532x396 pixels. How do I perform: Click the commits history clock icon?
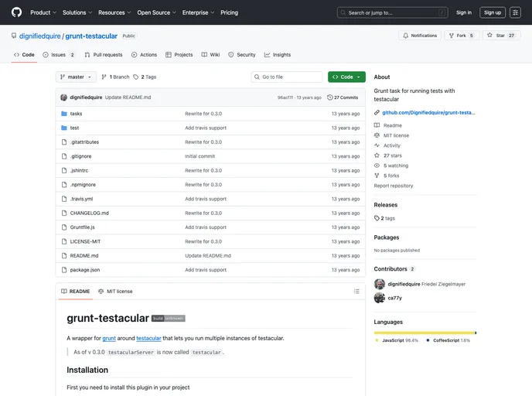click(x=329, y=97)
